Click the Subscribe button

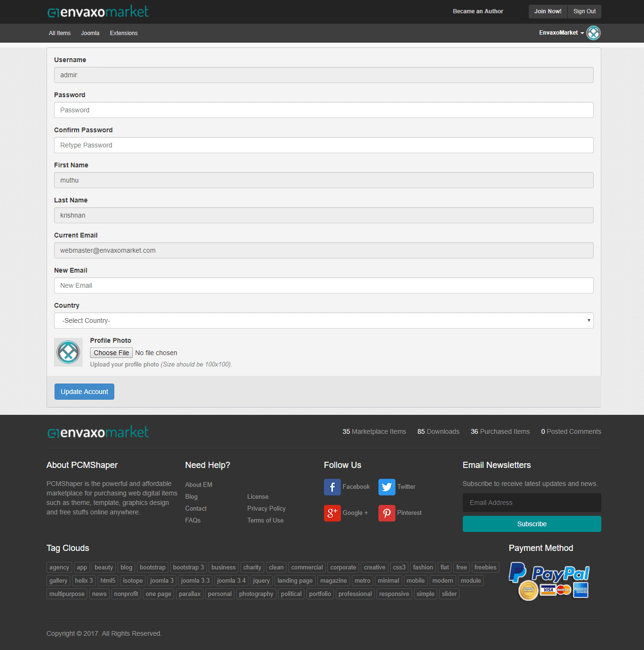pyautogui.click(x=532, y=524)
